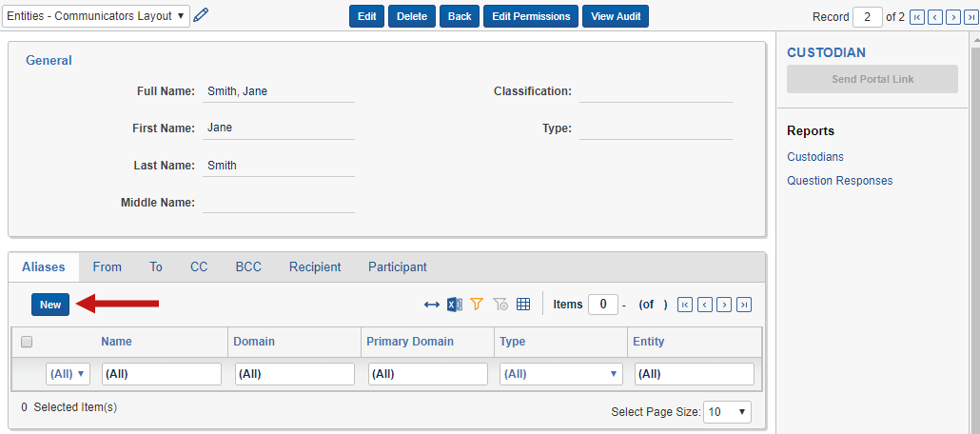Go to first page of Aliases list
The width and height of the screenshot is (980, 434).
click(x=684, y=305)
